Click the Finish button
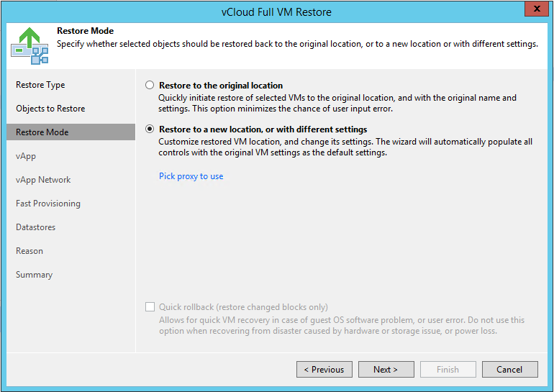This screenshot has width=554, height=392. [448, 370]
